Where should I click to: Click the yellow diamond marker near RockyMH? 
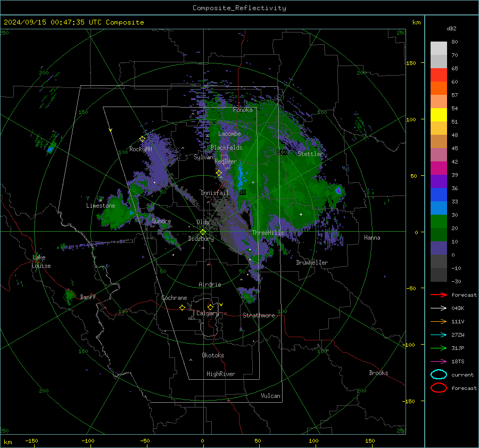tap(142, 139)
